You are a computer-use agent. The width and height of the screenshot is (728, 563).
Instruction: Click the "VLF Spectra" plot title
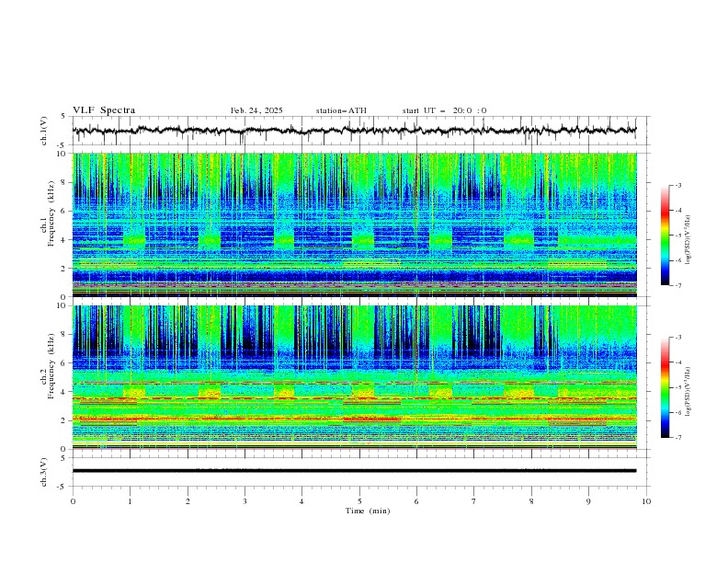pyautogui.click(x=104, y=110)
